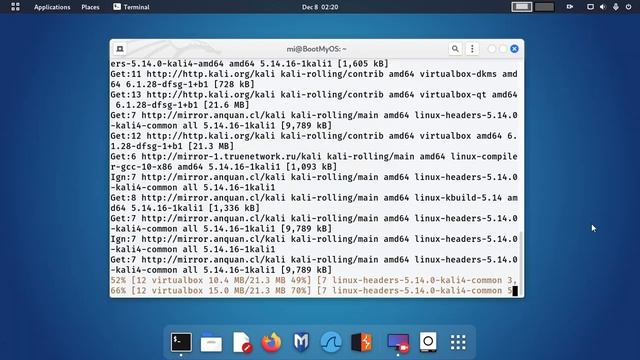
Task: Switch to the first workspace
Action: click(x=522, y=7)
